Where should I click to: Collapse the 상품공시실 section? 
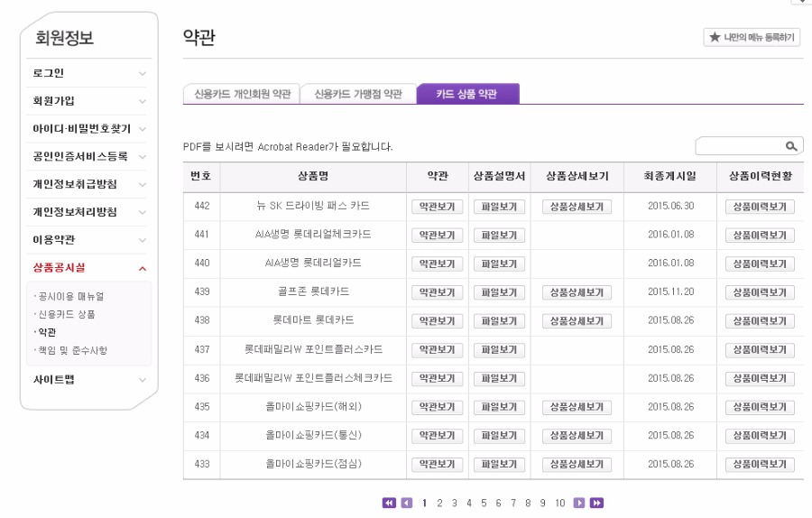click(142, 268)
